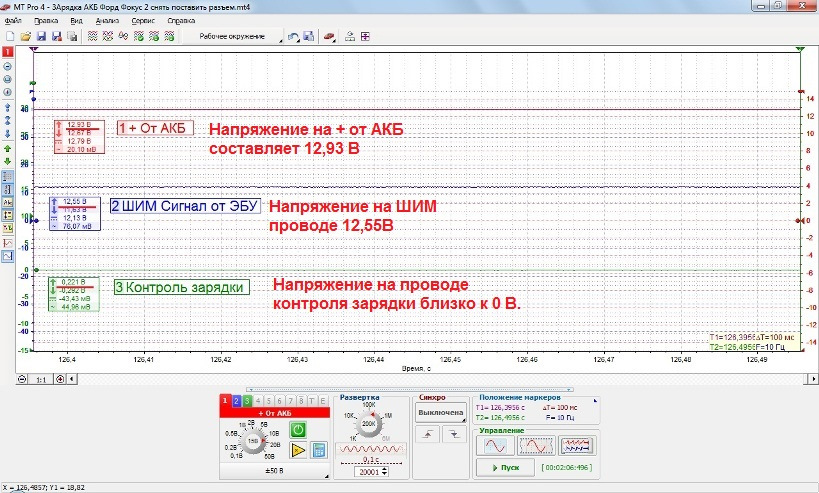819x493 pixels.
Task: Open the Анализ menu
Action: [107, 21]
